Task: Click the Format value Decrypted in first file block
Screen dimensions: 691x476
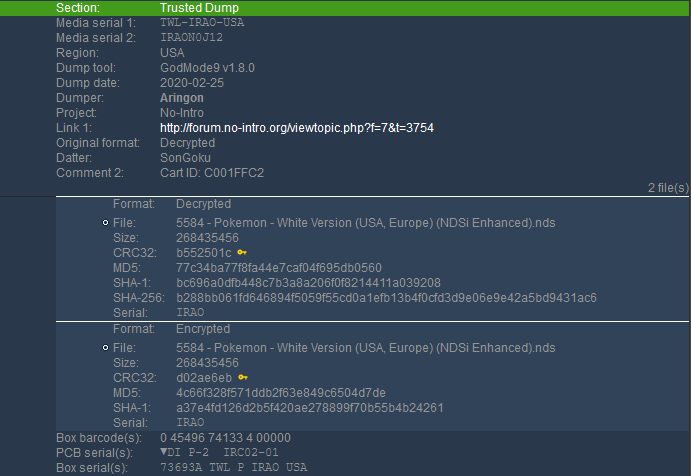Action: pyautogui.click(x=203, y=204)
